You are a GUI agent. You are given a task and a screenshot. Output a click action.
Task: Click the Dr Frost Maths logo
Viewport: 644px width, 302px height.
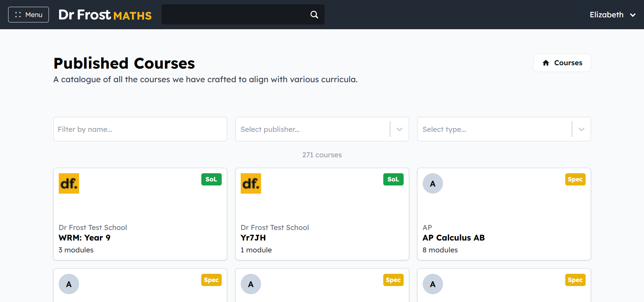pyautogui.click(x=105, y=15)
